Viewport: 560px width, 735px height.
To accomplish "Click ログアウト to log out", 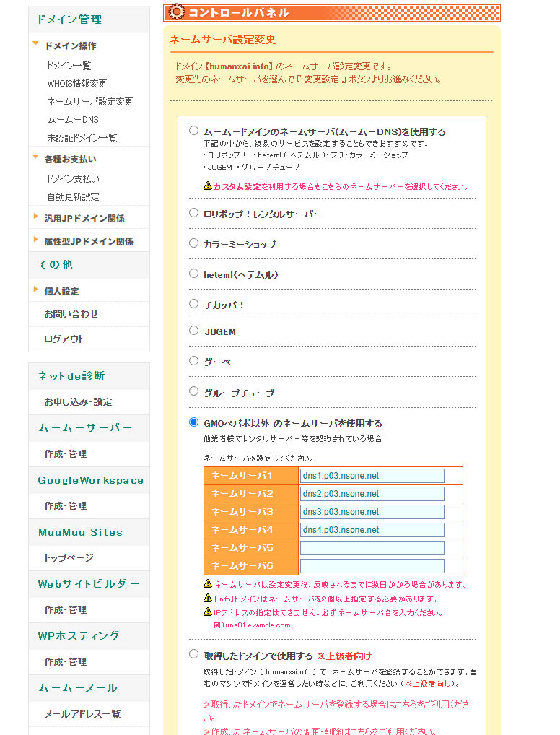I will tap(64, 339).
